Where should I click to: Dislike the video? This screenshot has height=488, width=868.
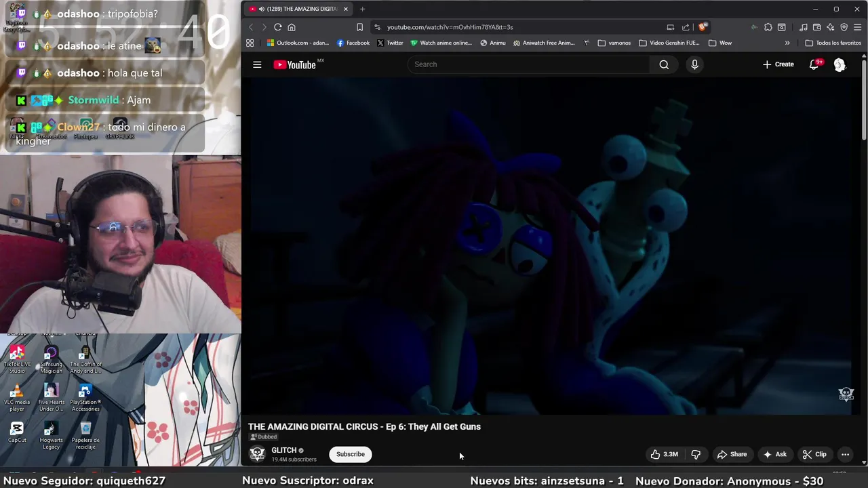(x=696, y=454)
